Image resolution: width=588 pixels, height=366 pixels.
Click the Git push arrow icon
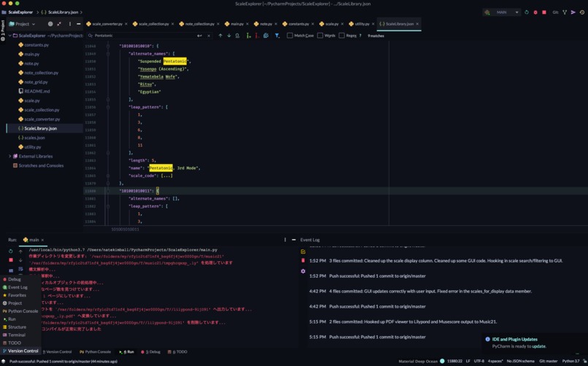[x=573, y=12]
